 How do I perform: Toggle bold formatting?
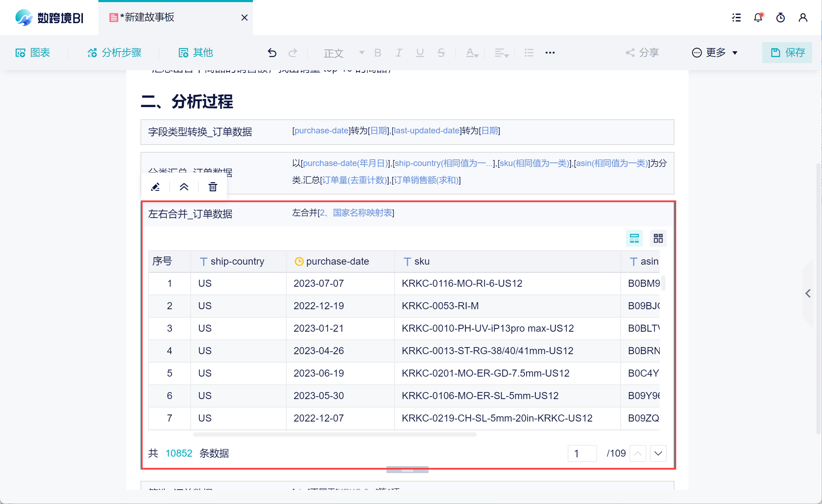pos(378,53)
